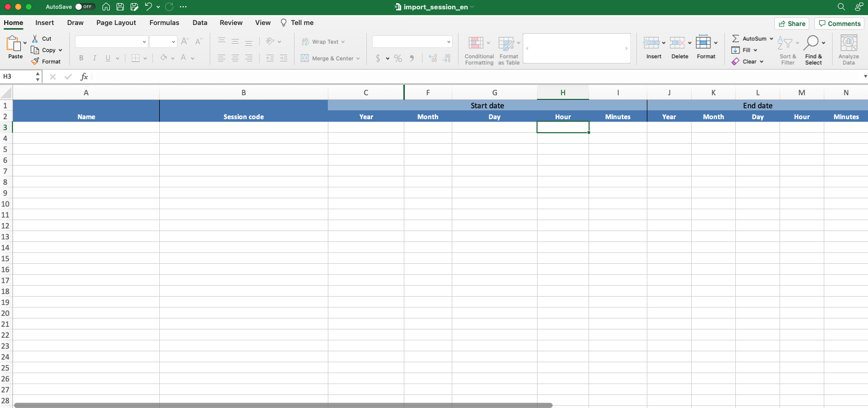
Task: Click the Insert Function fx icon
Action: coord(84,76)
